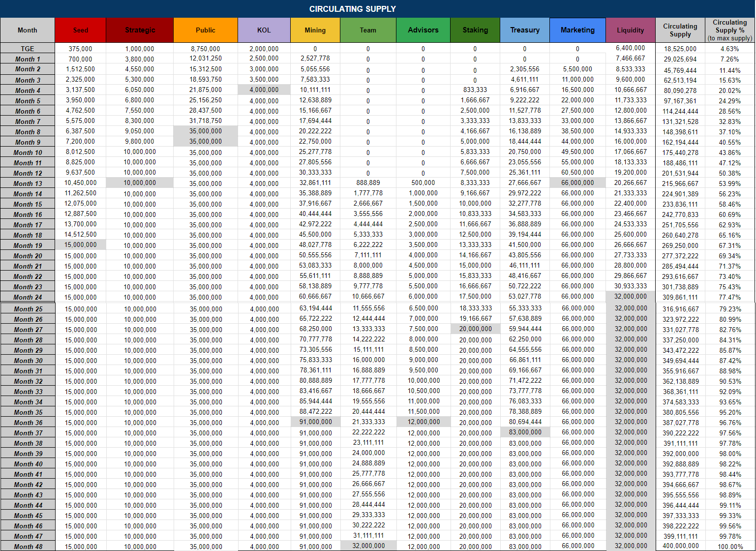
Task: Click Team value 8,000,000 in Month 21
Action: [x=368, y=265]
